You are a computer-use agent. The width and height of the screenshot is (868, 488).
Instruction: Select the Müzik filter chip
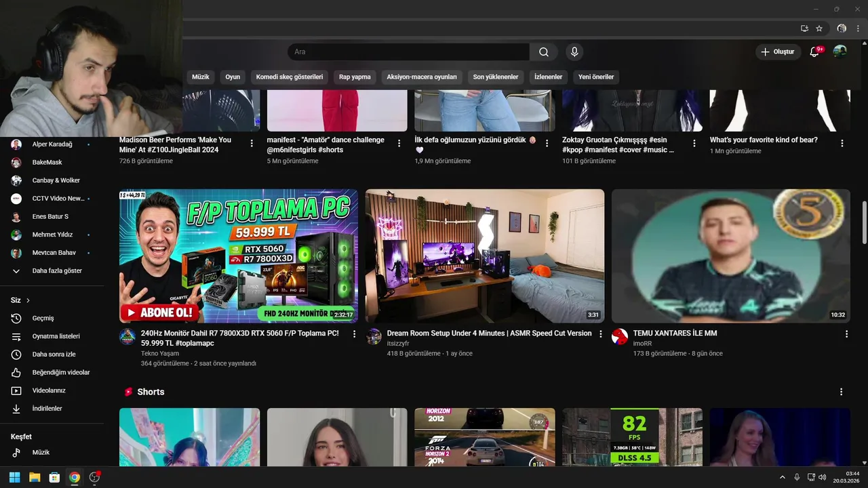coord(201,77)
